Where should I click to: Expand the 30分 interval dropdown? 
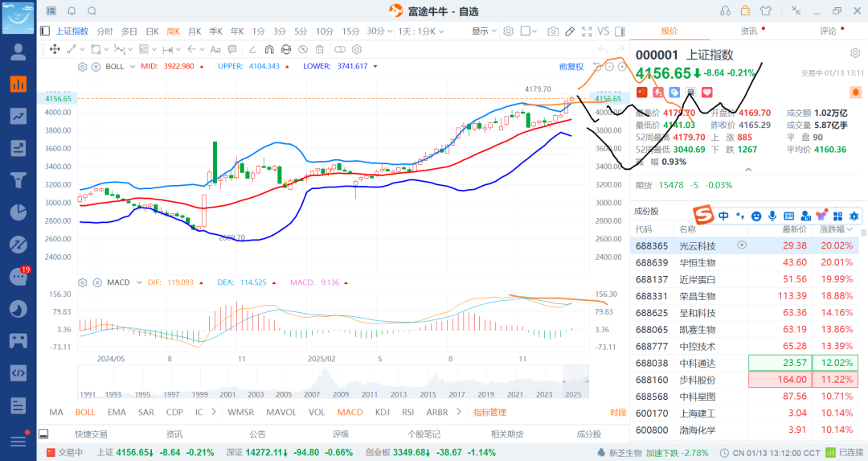pos(379,31)
